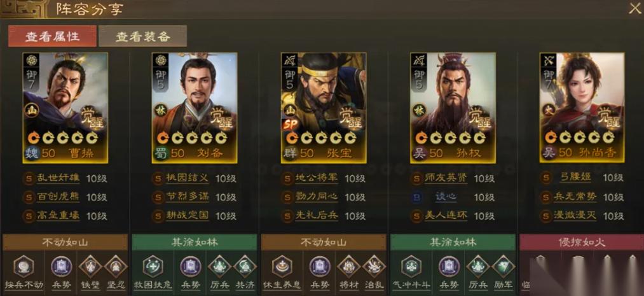Screen dimensions: 644x296
Task: Select the 铁壁 diamond icon under 曹操
Action: [90, 266]
